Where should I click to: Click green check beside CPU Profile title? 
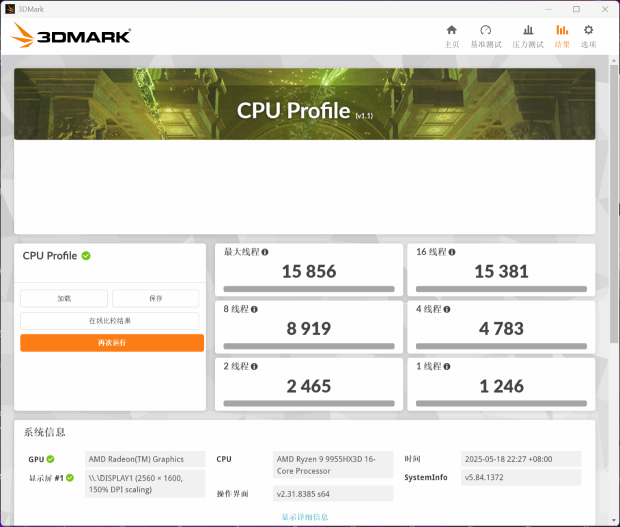[86, 256]
